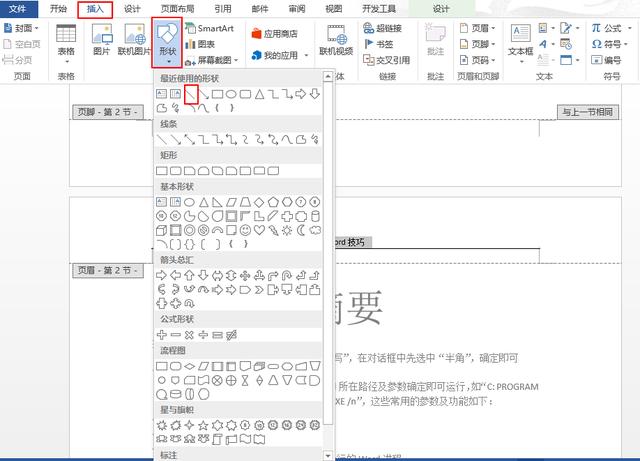Click the 页眉 - 第 2 节 label
Screen dimensions: 640x461
[108, 270]
